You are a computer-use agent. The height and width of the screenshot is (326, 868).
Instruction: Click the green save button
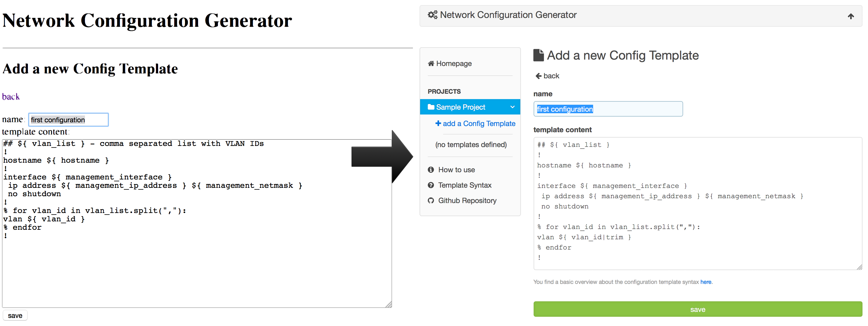tap(697, 309)
